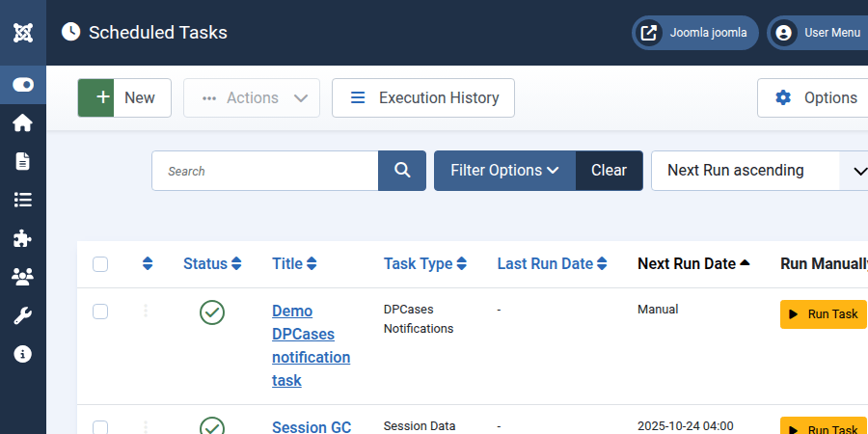Open the Content file icon in sidebar
The width and height of the screenshot is (868, 434).
coord(23,161)
